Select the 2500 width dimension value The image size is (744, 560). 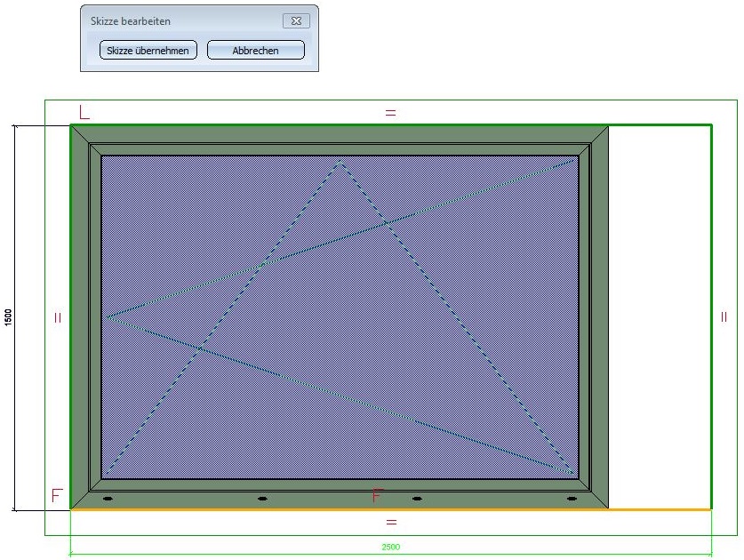click(x=391, y=547)
